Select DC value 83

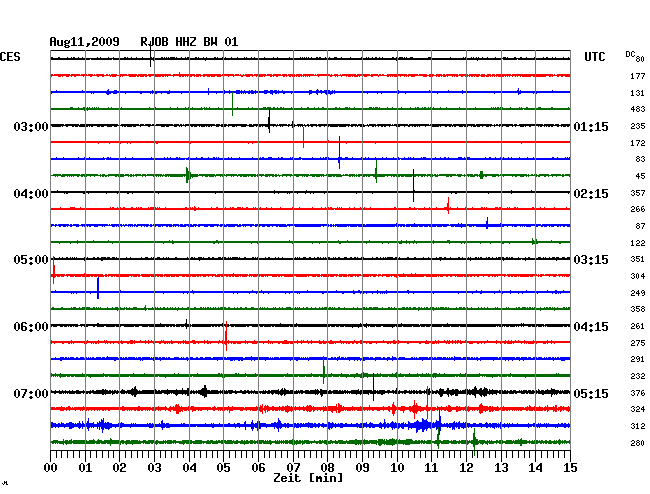click(x=640, y=159)
